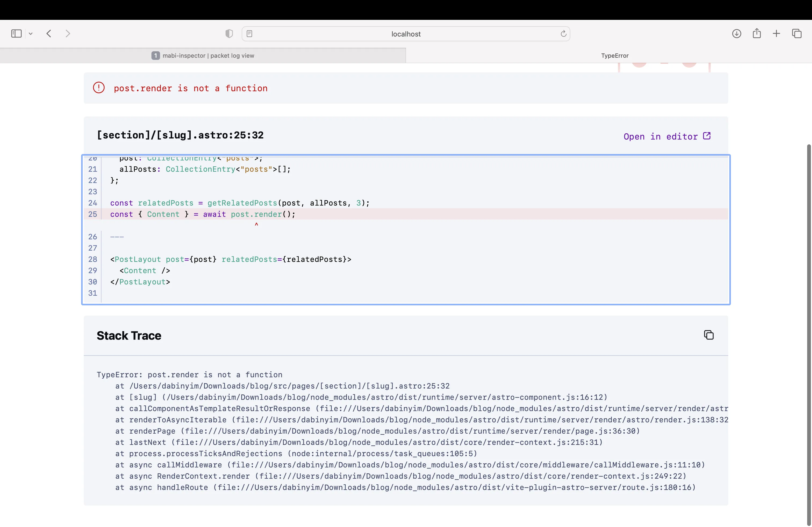
Task: Go back to previous page
Action: [x=49, y=33]
